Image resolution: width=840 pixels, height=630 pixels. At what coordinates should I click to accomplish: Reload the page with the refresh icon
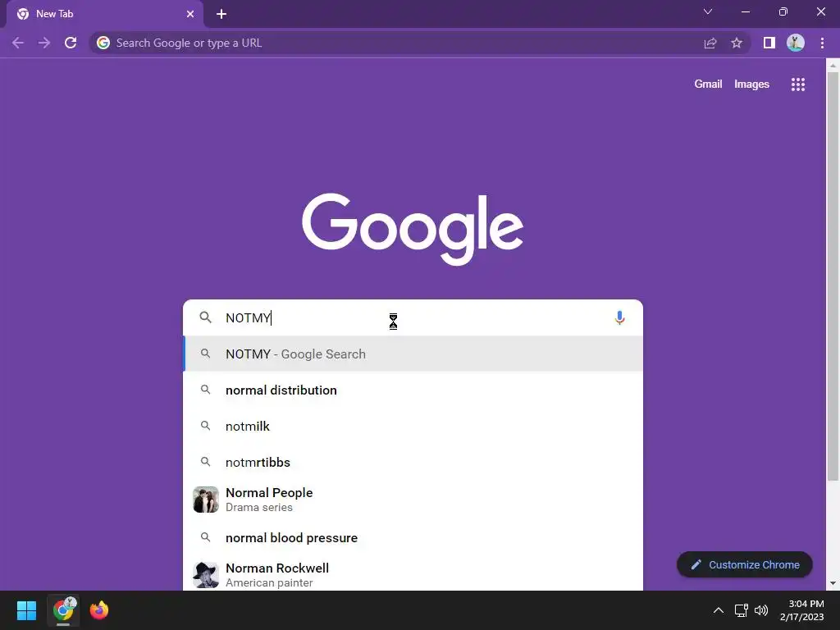click(71, 43)
